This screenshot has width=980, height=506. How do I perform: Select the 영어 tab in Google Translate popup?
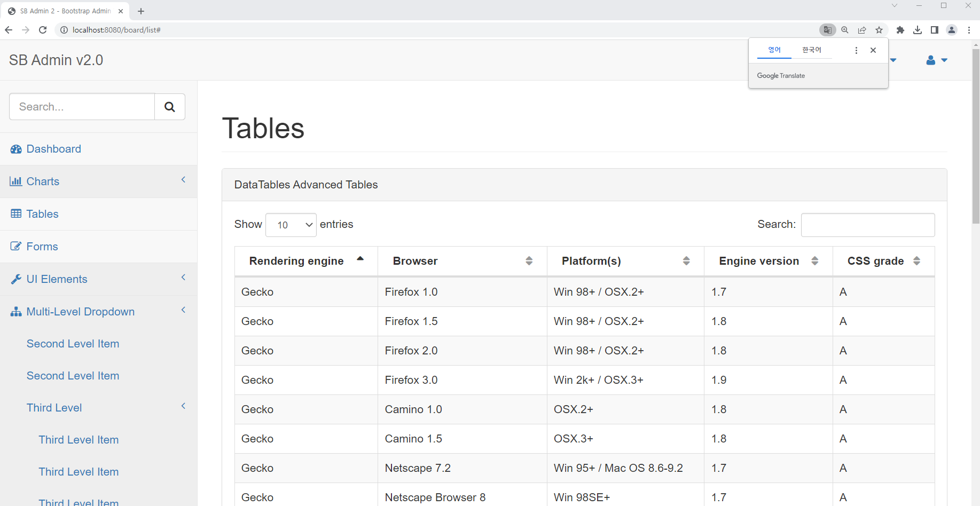point(774,50)
